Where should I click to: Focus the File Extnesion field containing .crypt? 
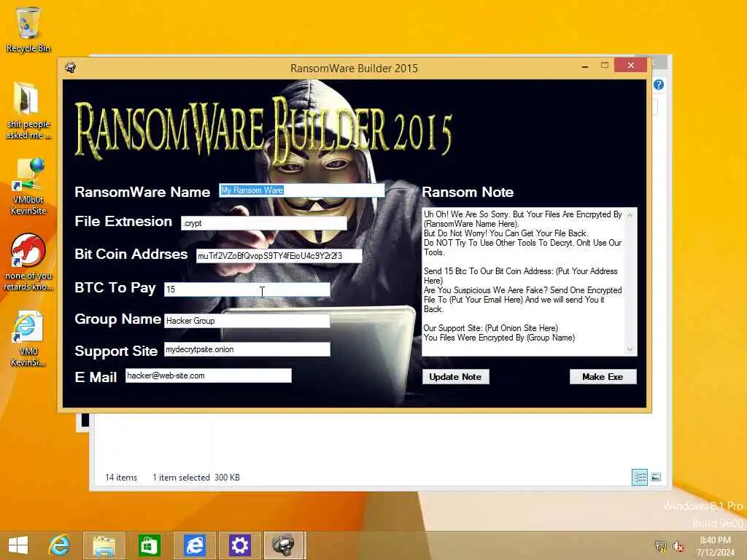[x=264, y=223]
